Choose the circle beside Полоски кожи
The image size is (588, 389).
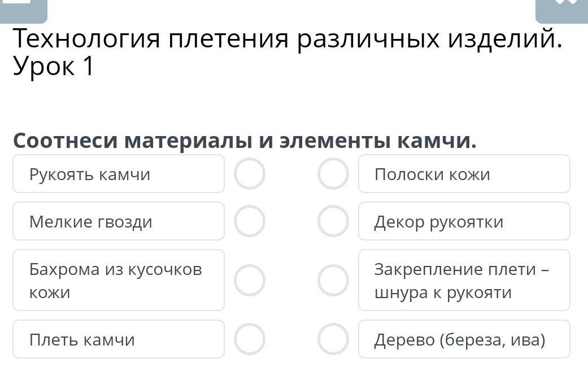pyautogui.click(x=333, y=174)
